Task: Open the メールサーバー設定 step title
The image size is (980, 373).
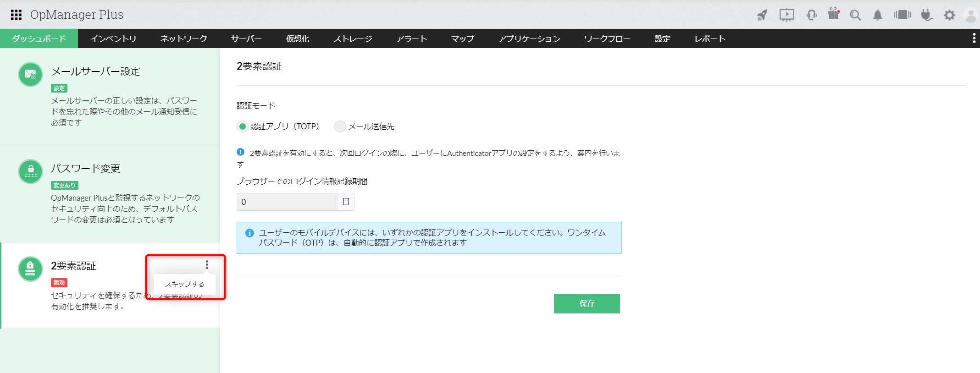Action: pyautogui.click(x=95, y=71)
